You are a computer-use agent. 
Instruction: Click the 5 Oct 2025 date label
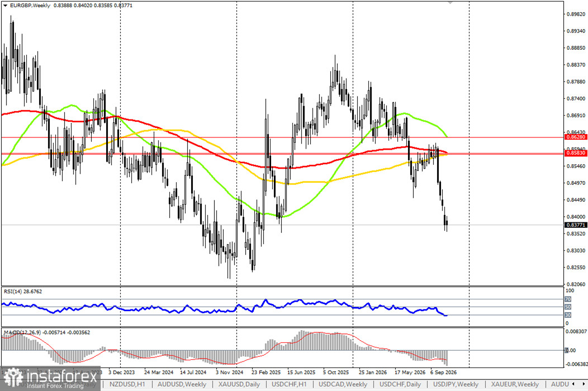tap(336, 372)
